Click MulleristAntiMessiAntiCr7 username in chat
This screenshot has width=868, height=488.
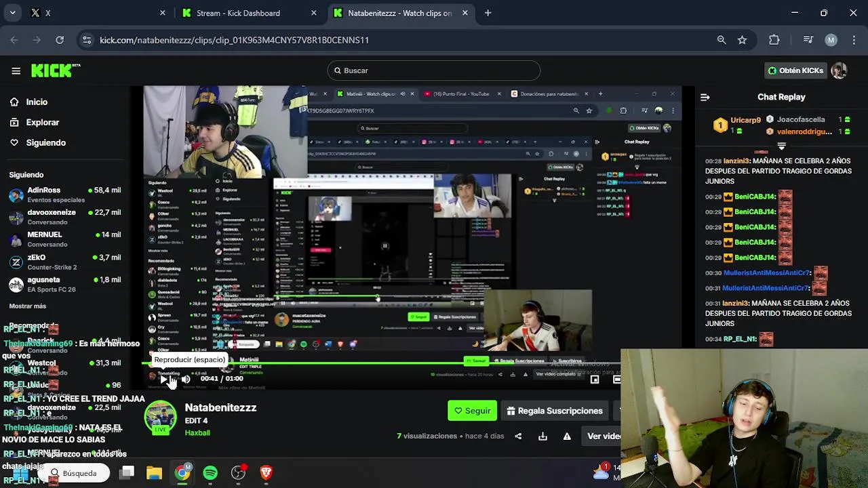click(x=766, y=272)
